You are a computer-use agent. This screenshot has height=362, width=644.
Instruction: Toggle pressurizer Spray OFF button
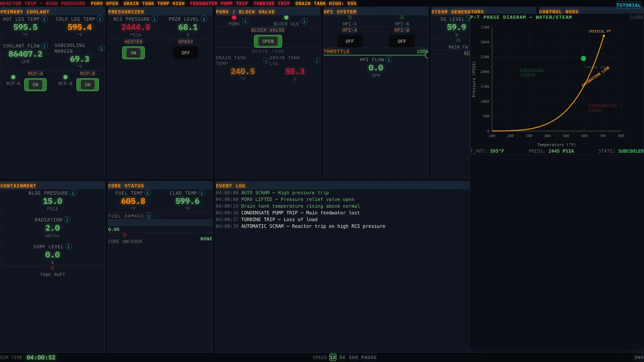point(185,53)
